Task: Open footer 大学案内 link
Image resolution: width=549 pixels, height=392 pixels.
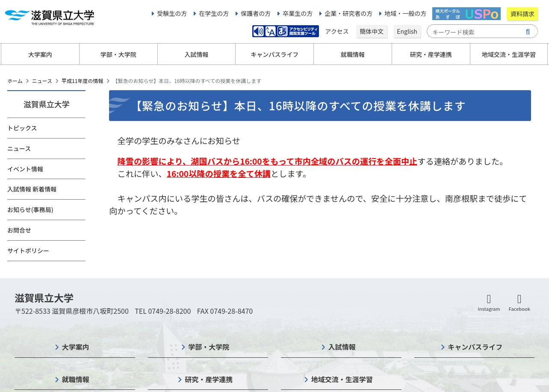Action: point(75,347)
